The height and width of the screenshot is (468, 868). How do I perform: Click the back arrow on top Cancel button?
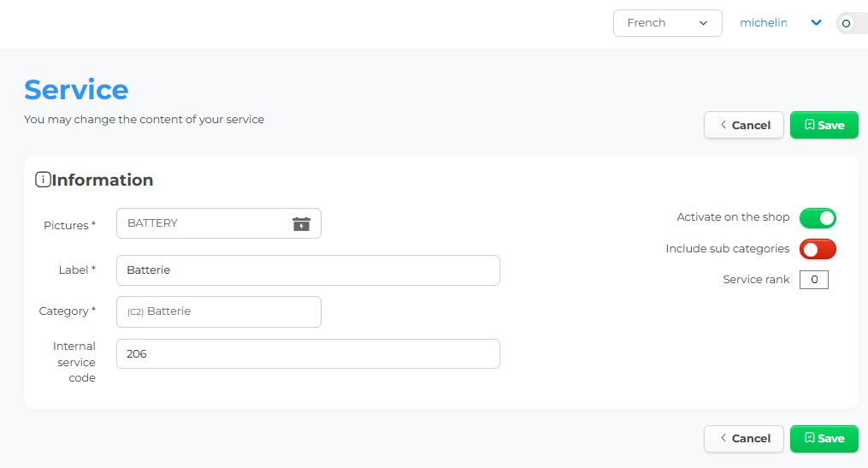(x=723, y=125)
